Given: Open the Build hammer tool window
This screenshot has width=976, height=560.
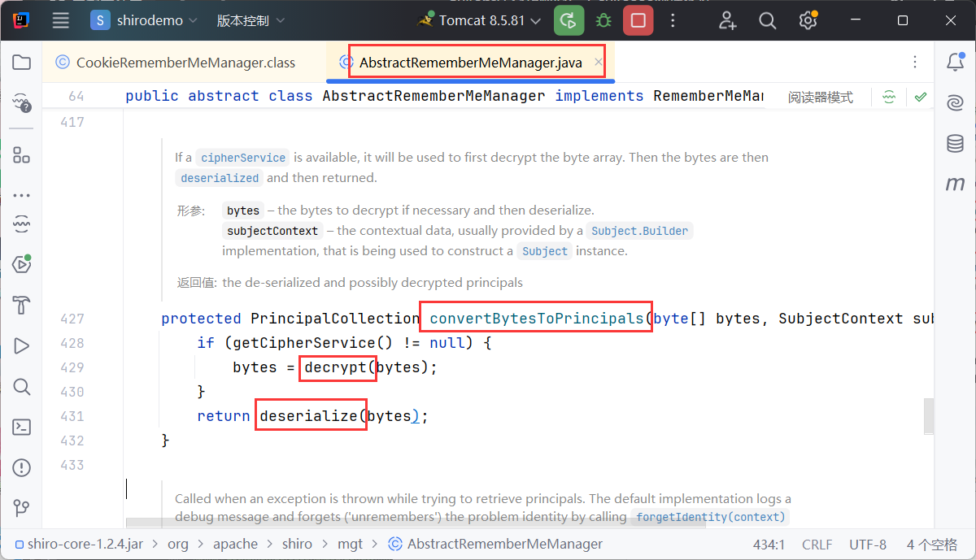Looking at the screenshot, I should pos(21,306).
